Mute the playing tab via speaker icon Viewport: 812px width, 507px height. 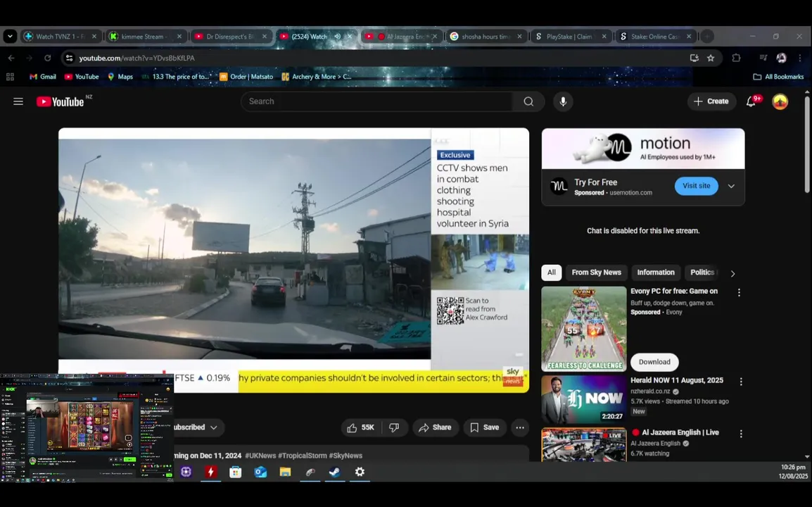point(338,37)
